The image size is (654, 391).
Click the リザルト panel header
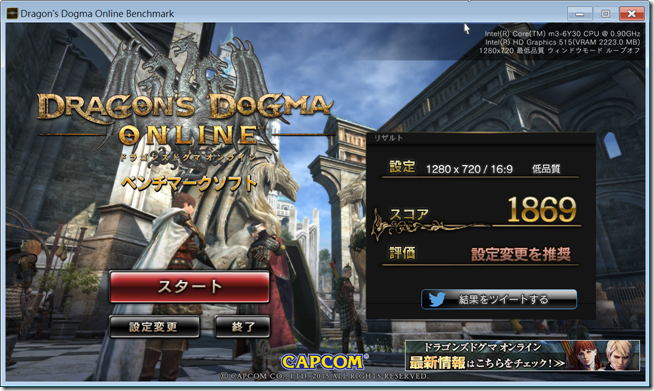389,138
